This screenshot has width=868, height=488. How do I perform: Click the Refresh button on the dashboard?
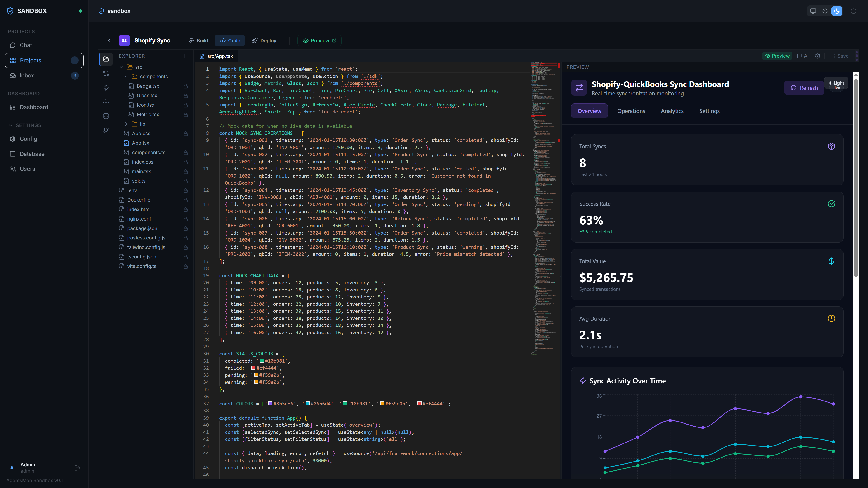pos(804,88)
